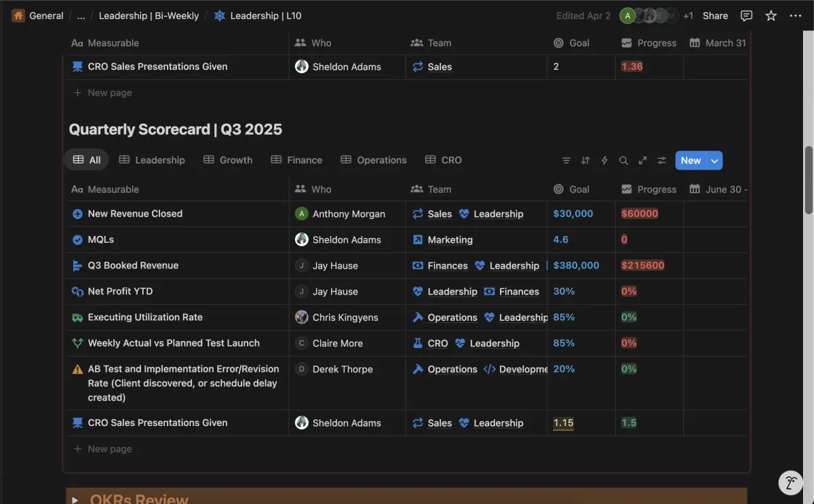Image resolution: width=814 pixels, height=504 pixels.
Task: Open the dropdown arrow beside New
Action: 714,161
